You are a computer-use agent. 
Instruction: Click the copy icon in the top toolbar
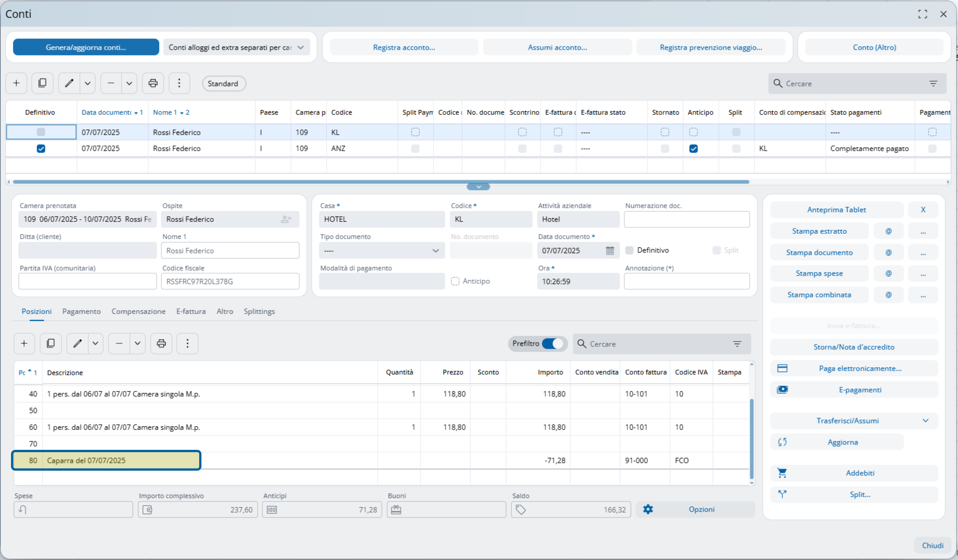43,83
